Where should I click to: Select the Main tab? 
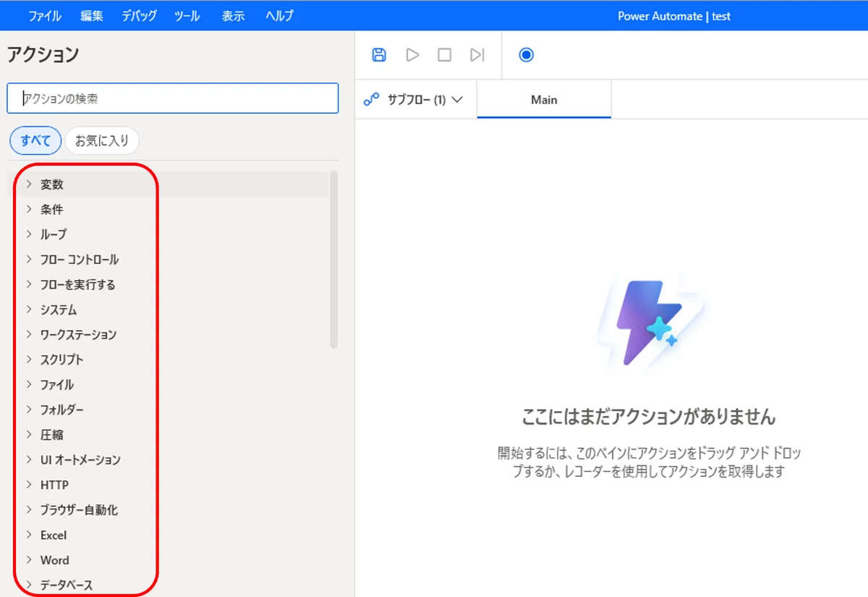tap(544, 100)
